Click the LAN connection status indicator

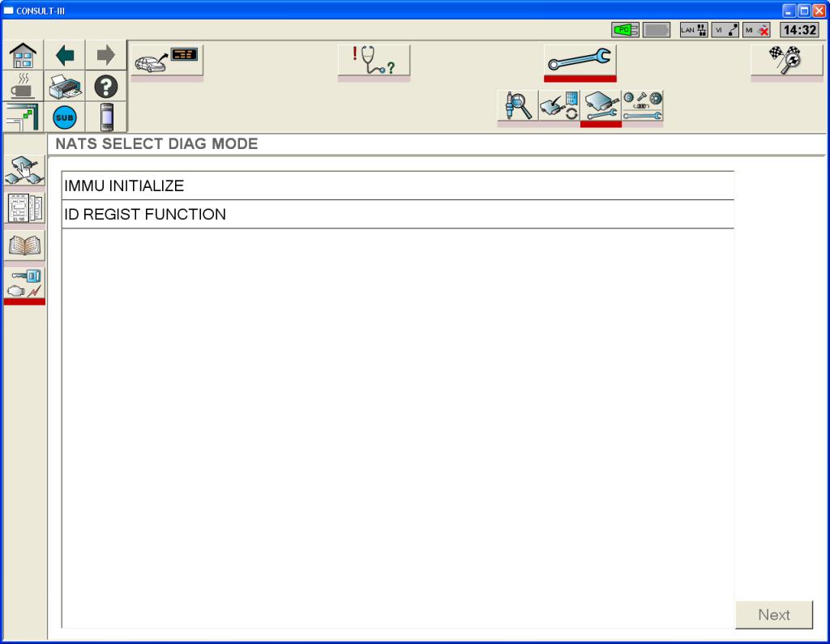[693, 30]
